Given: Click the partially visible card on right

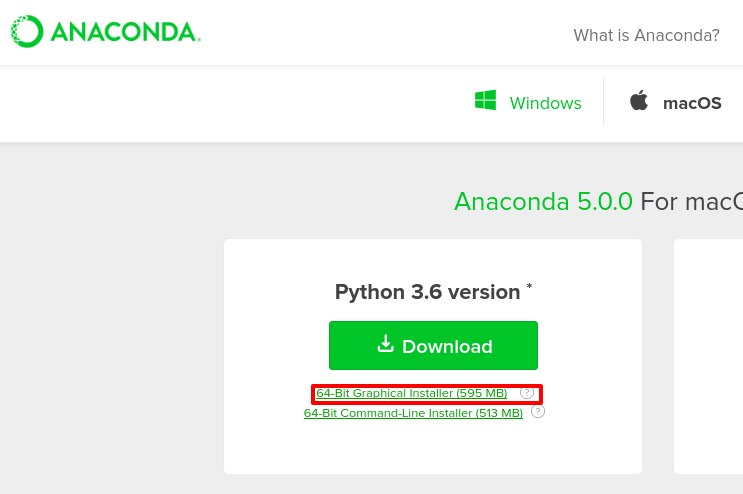Looking at the screenshot, I should 708,356.
